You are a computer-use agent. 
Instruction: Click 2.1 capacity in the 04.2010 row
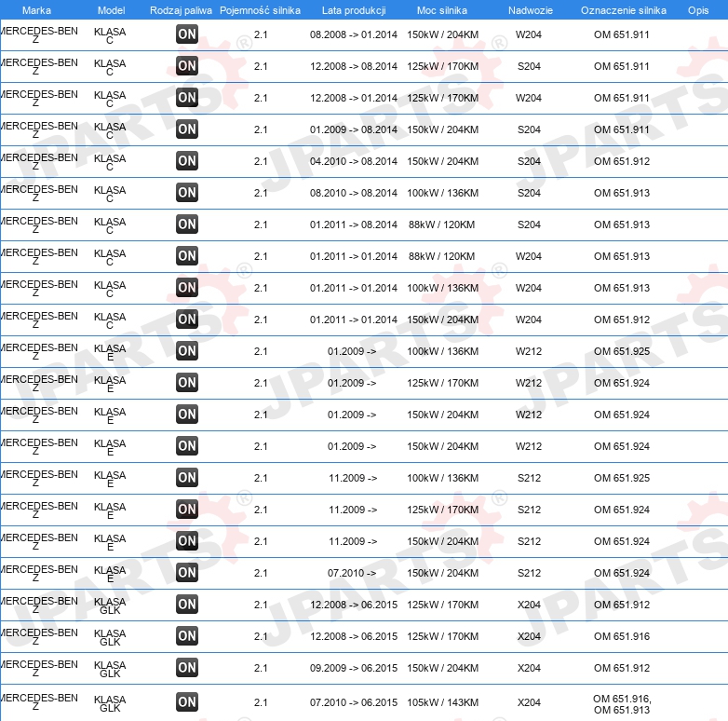tap(261, 161)
